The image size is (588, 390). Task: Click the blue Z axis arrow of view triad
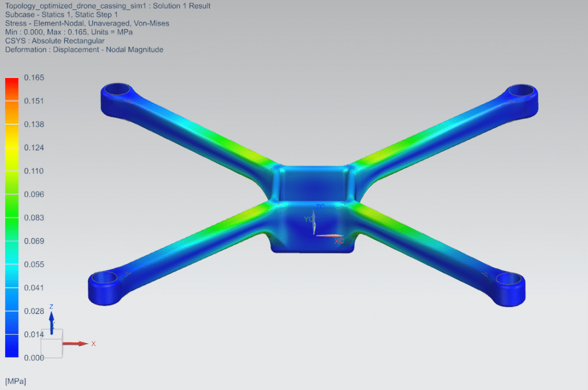pos(51,320)
